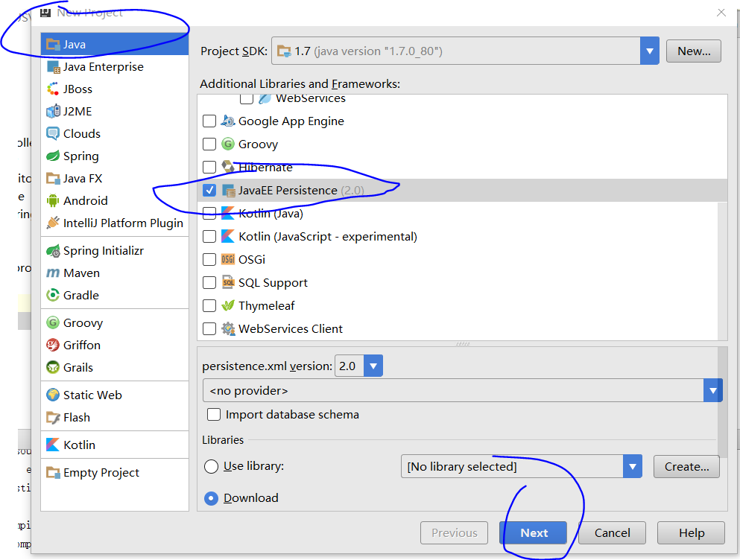Uncheck the JavaEE Persistence checkbox
This screenshot has width=740, height=560.
click(209, 190)
